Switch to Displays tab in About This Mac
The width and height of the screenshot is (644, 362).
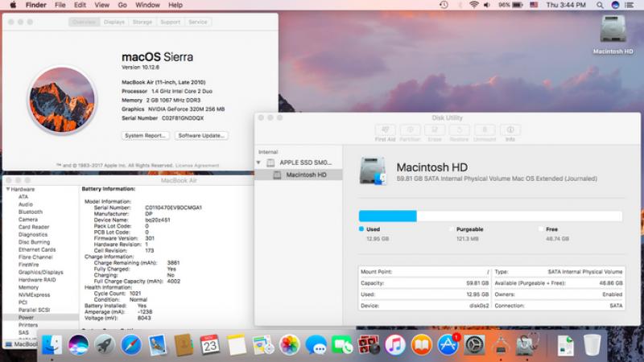[114, 23]
